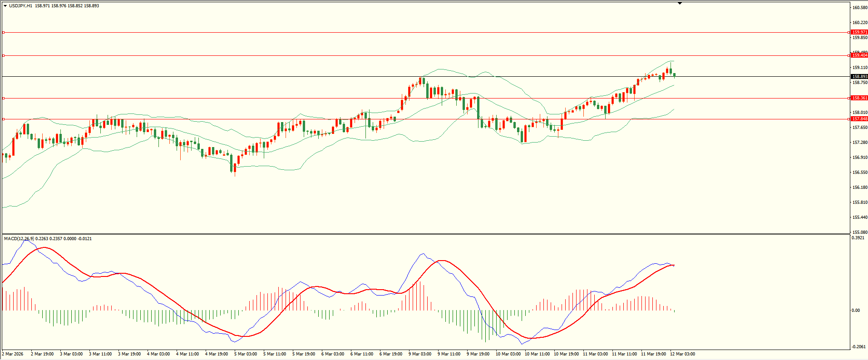Grab right handle of 158.361 line
868x360 pixels.
tap(848, 98)
